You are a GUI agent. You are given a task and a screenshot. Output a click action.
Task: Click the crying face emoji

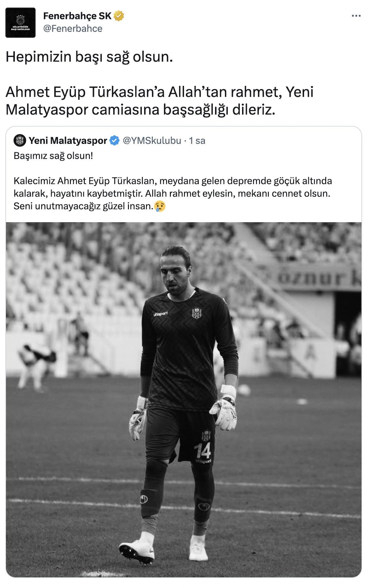[160, 206]
